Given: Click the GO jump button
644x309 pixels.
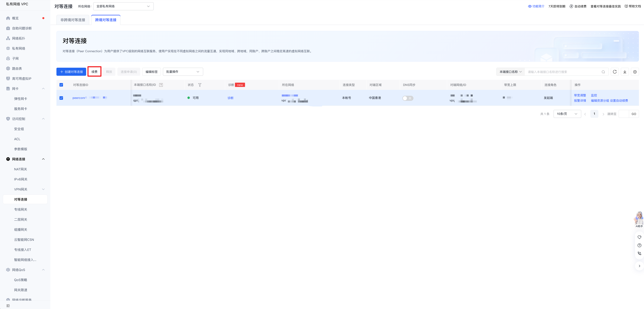Looking at the screenshot, I should [x=634, y=114].
